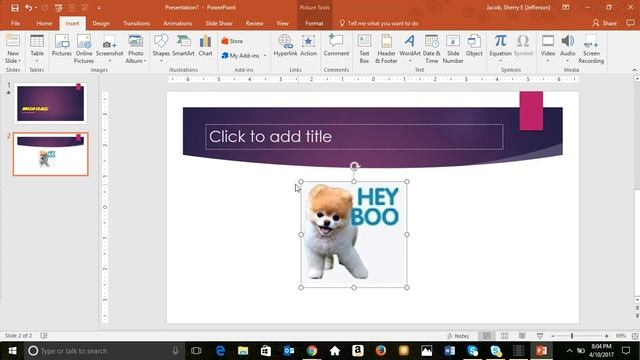Zoom out using minus button

[553, 336]
